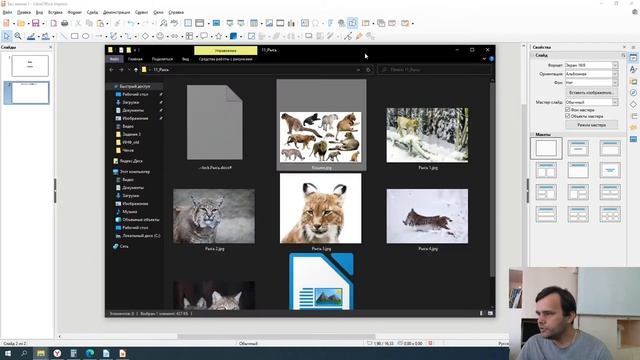Click the Explorer refresh icon in address bar
This screenshot has width=640, height=360.
368,70
